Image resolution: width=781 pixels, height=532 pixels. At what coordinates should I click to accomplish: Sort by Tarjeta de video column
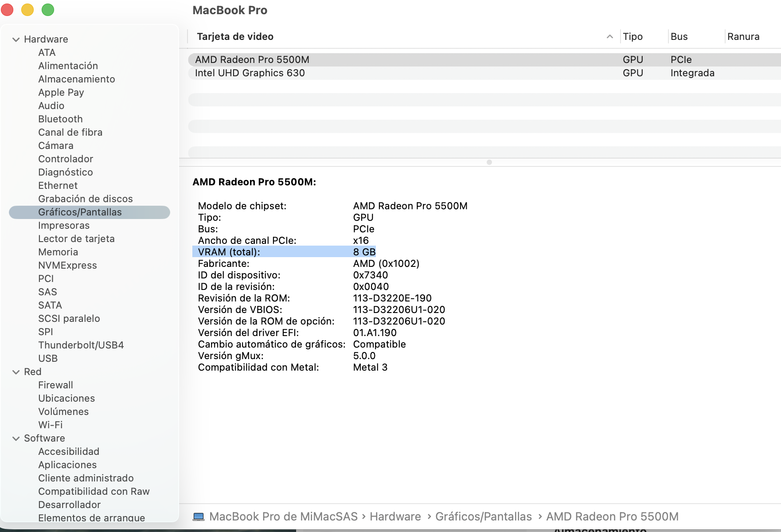(235, 37)
